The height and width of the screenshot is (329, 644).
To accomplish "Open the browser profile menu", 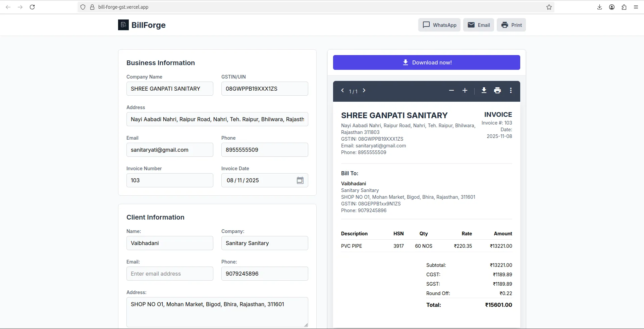I will (611, 7).
